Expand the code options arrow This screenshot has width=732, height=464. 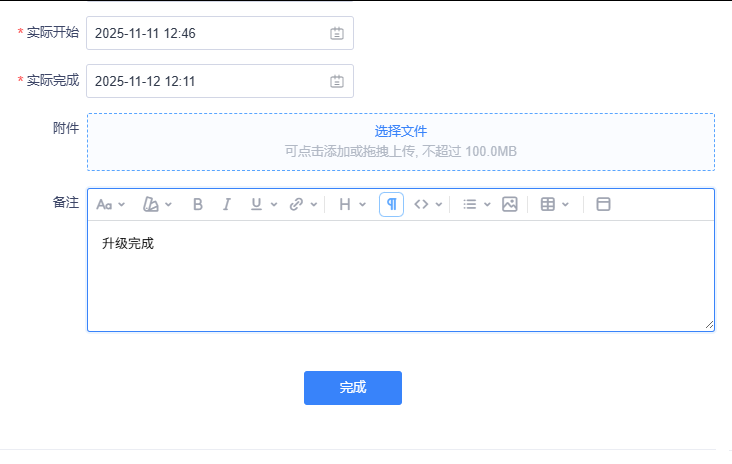tap(439, 204)
